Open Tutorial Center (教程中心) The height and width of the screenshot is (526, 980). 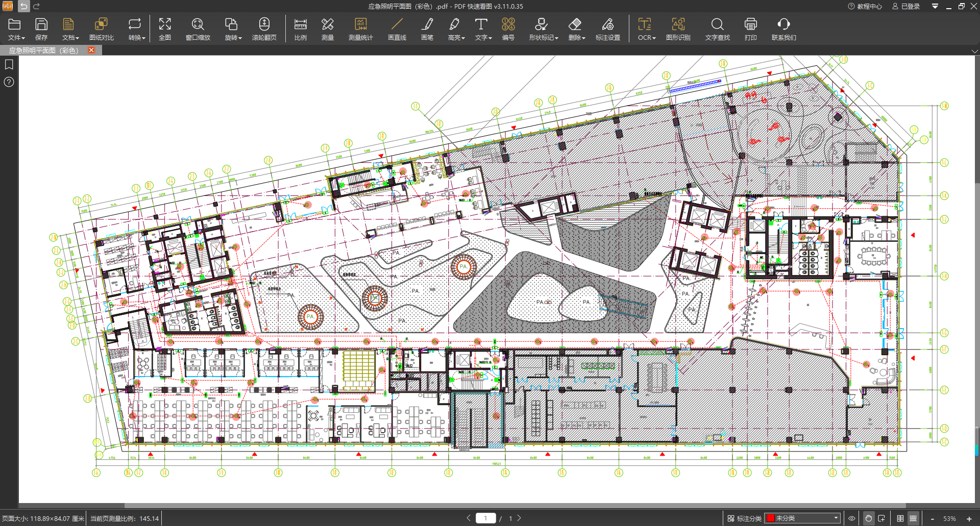[x=865, y=6]
